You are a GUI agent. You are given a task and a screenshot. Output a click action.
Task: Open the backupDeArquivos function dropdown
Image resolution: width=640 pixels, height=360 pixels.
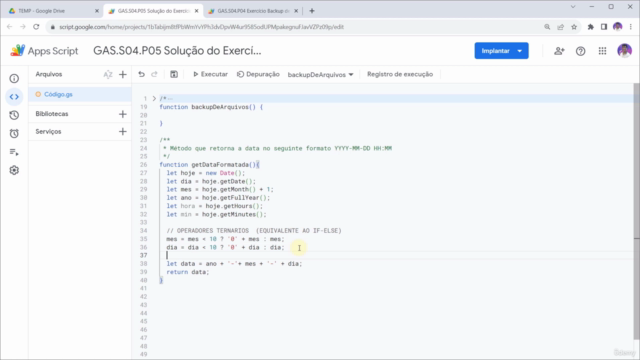coord(320,74)
